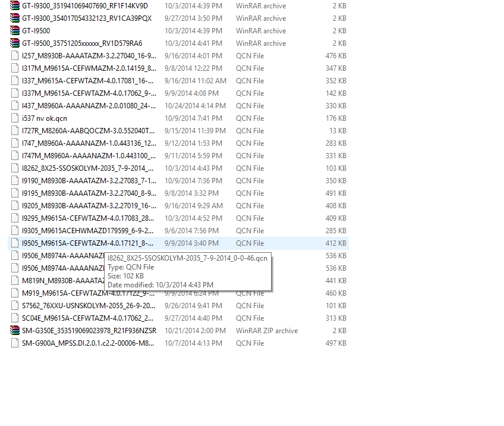The image size is (504, 426).
Task: Select file I747M_M8960A-AAAANAZM-1.0.443100
Action: (89, 156)
